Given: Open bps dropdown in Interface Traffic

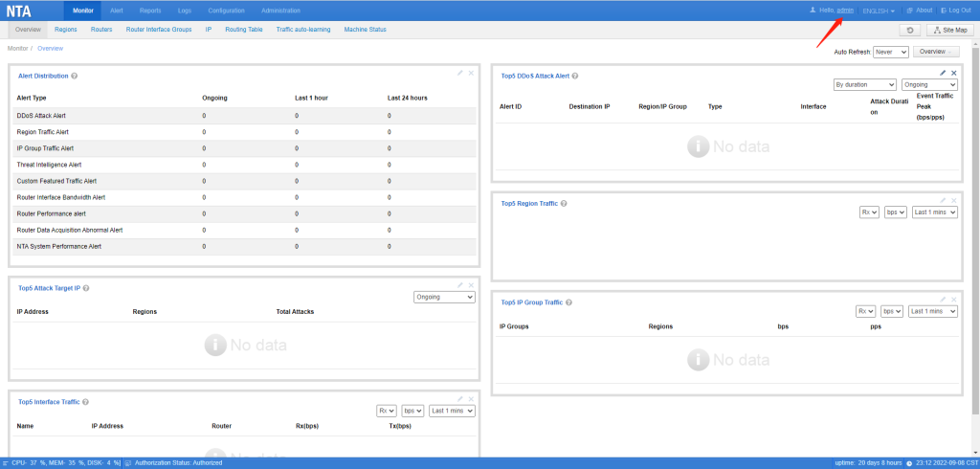Looking at the screenshot, I should [413, 411].
